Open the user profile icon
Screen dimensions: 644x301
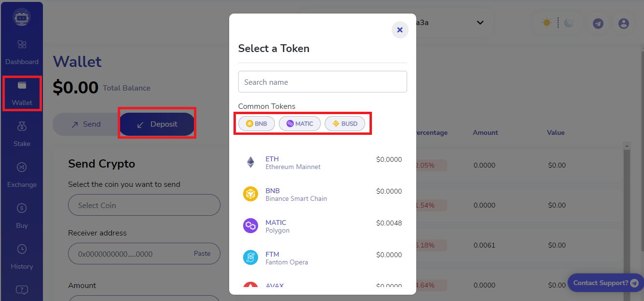(624, 23)
